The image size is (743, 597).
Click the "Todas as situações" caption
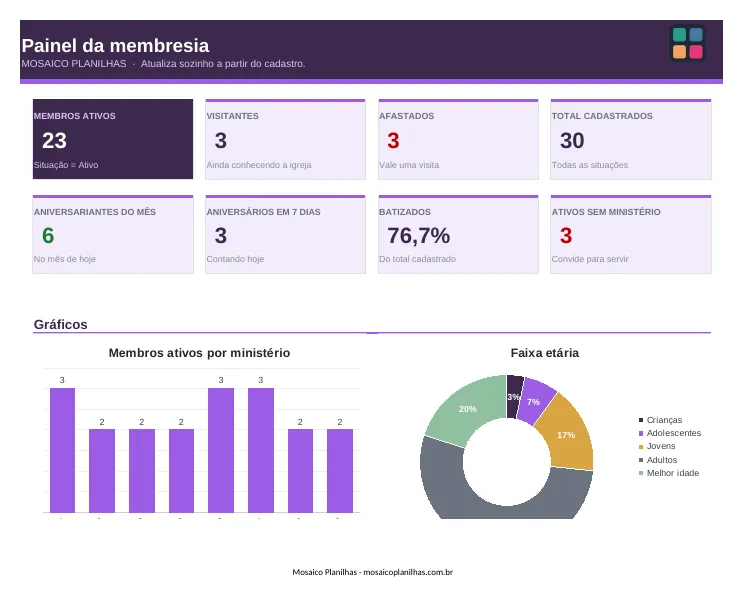[589, 165]
